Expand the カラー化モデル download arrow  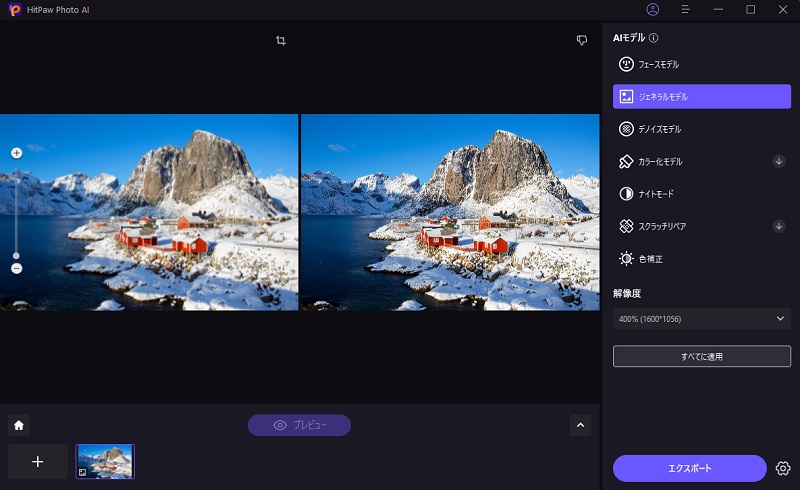click(x=779, y=161)
